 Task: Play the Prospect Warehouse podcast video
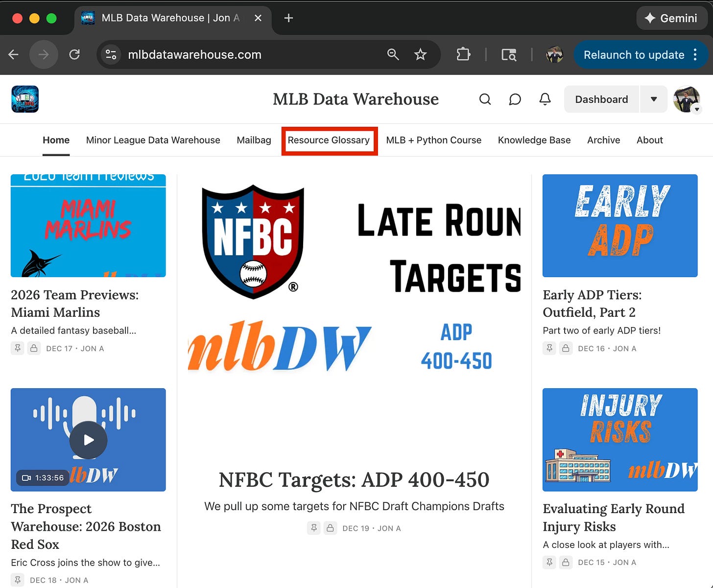click(88, 440)
